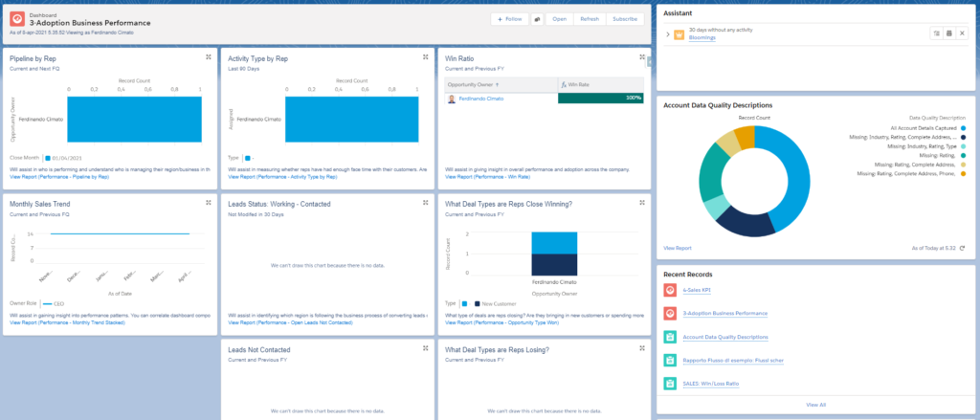
Task: Click the Pipeline by Rep blue bar
Action: pyautogui.click(x=135, y=119)
